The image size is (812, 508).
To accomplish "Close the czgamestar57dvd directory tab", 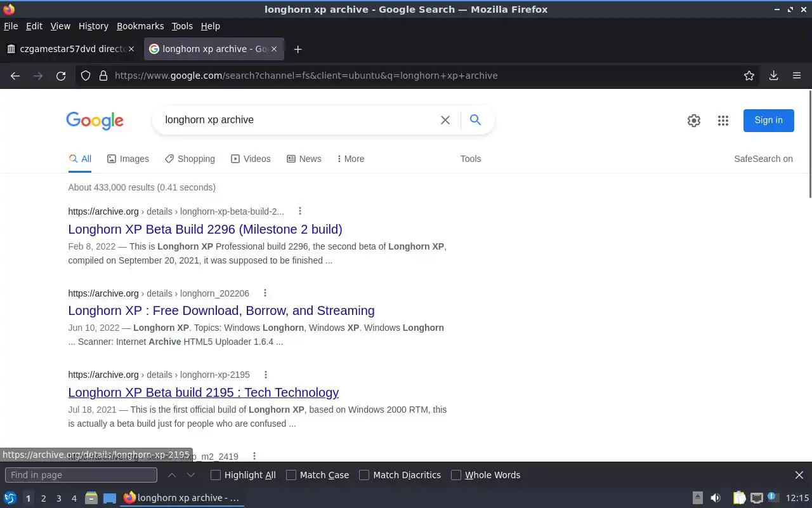I will 131,49.
